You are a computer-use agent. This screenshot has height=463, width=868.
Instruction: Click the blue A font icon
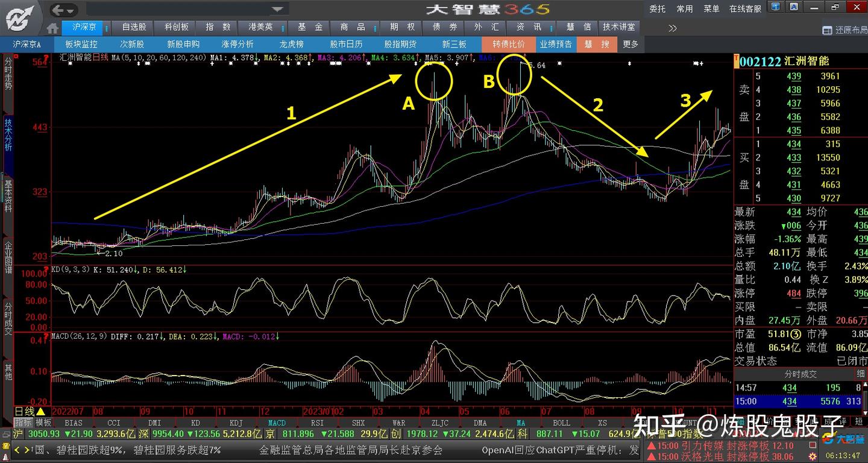pos(794,7)
